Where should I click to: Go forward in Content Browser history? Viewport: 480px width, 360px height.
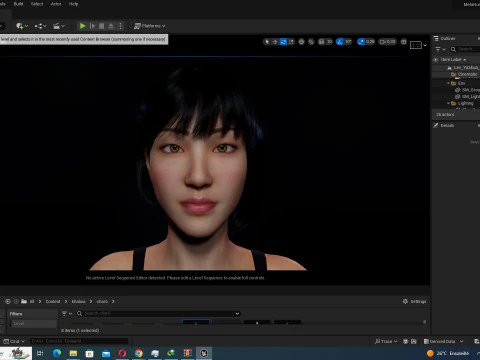pos(16,301)
